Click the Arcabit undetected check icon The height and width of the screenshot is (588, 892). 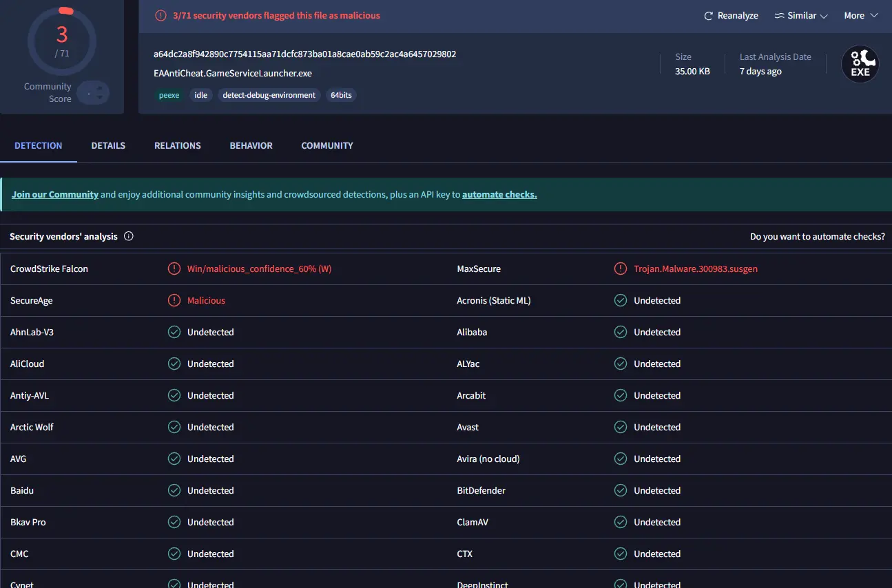(621, 395)
